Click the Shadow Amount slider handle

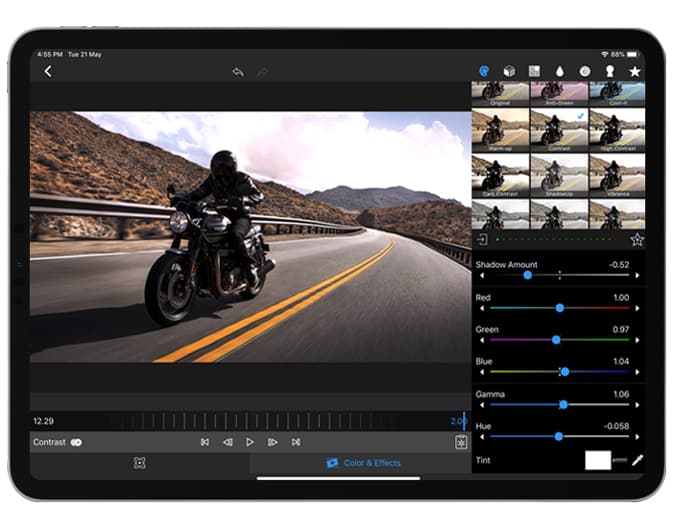coord(528,276)
